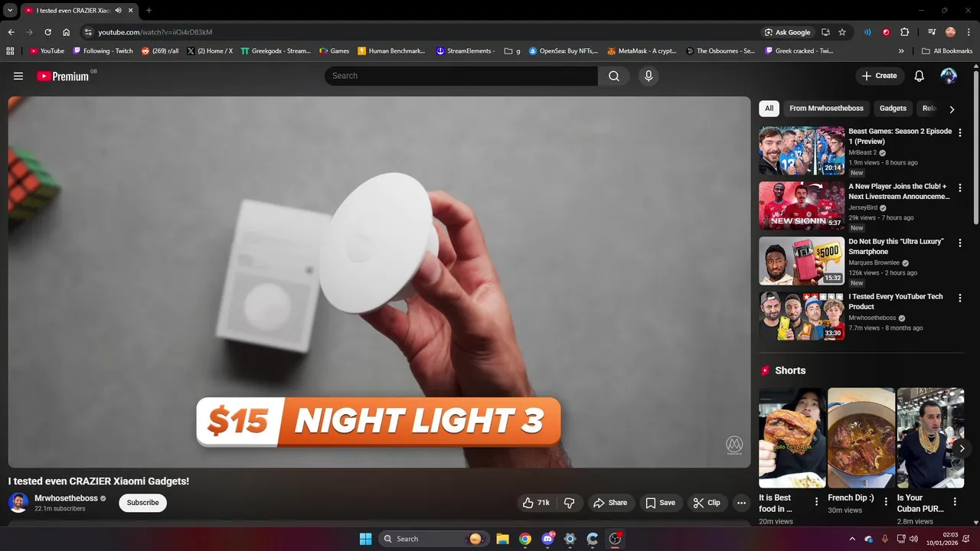Screen dimensions: 980x551
Task: Open options for YouTuber Tech Product video
Action: coord(960,298)
